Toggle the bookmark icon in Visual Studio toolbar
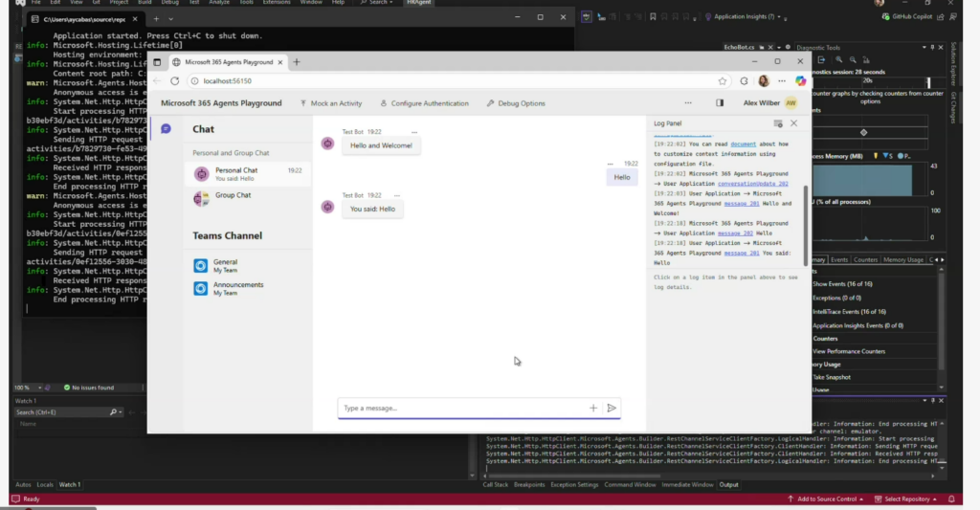Screen dimensions: 980x510 pos(653,17)
